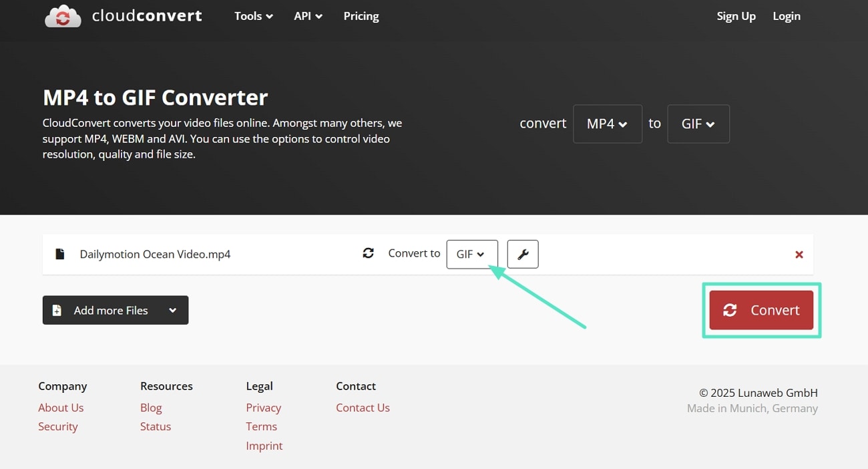This screenshot has height=469, width=868.
Task: Open the About Us link
Action: [61, 408]
